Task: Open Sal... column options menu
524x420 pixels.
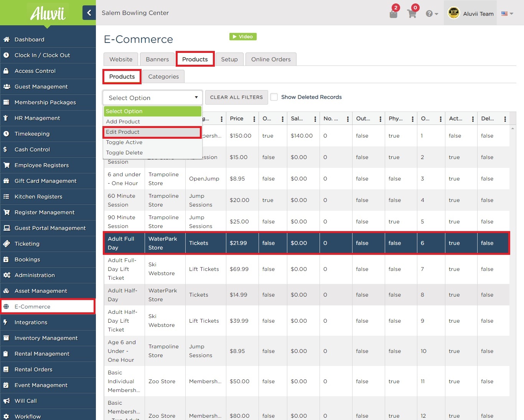Action: (x=315, y=119)
